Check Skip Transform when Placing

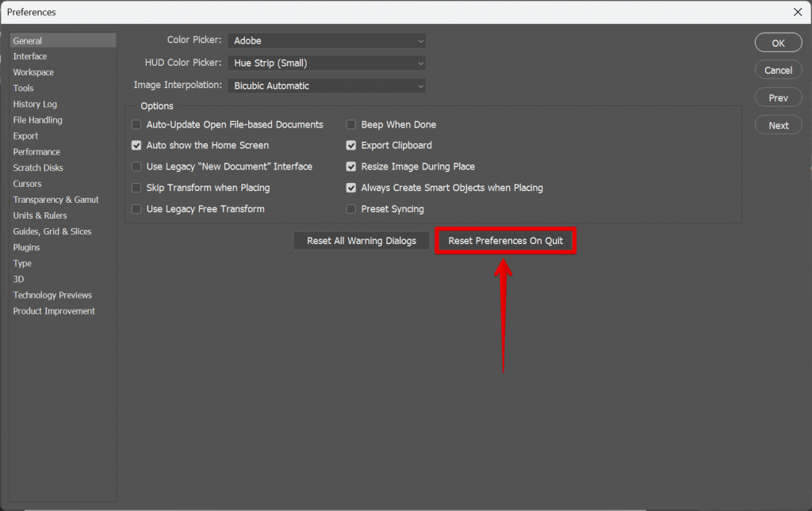pos(136,188)
